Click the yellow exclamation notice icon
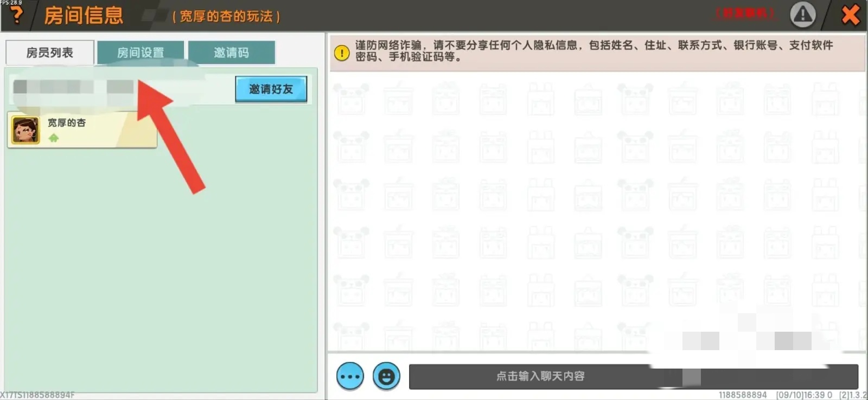 coord(342,53)
